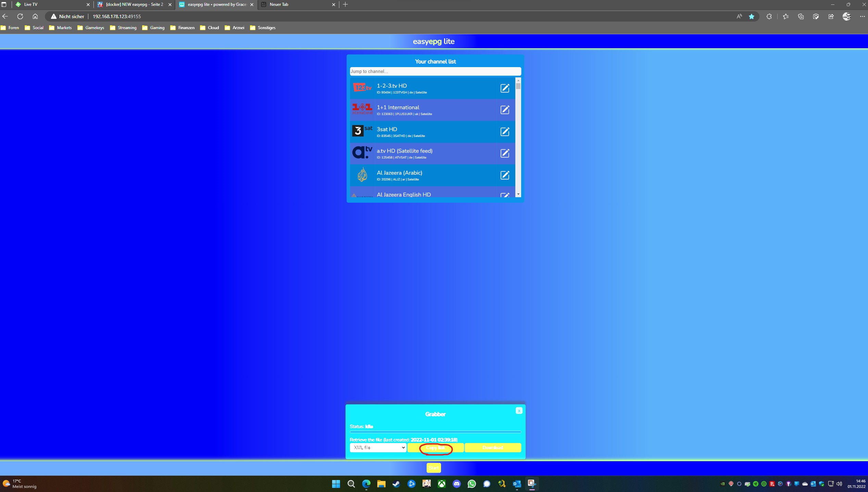Open the Streaming bookmarks folder
Viewport: 868px width, 492px height.
coord(123,28)
